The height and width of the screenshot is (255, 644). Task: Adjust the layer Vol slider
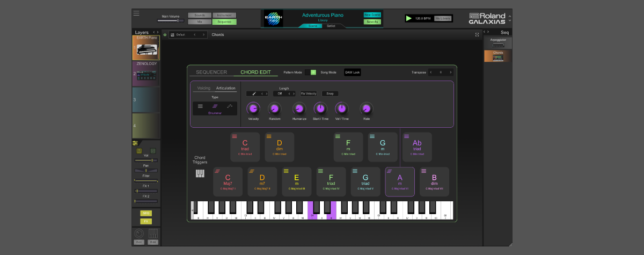click(146, 160)
